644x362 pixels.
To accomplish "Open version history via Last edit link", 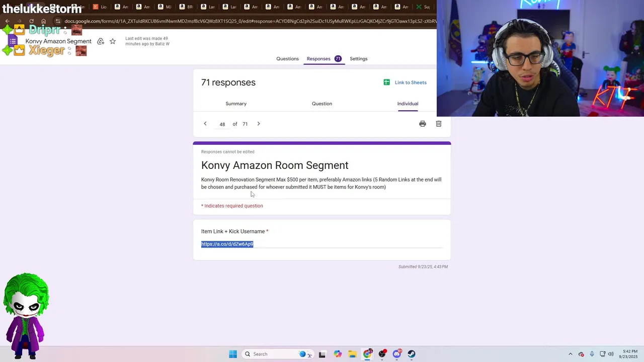I will tap(147, 41).
